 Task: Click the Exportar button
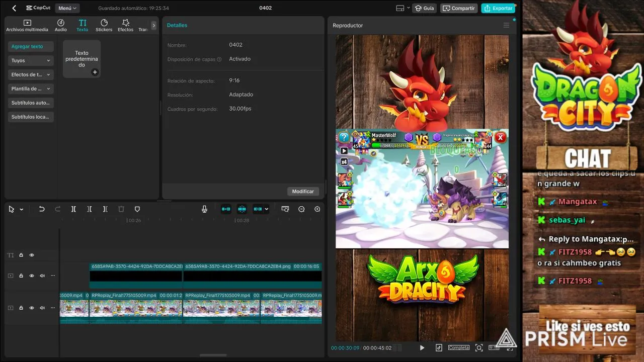tap(498, 8)
